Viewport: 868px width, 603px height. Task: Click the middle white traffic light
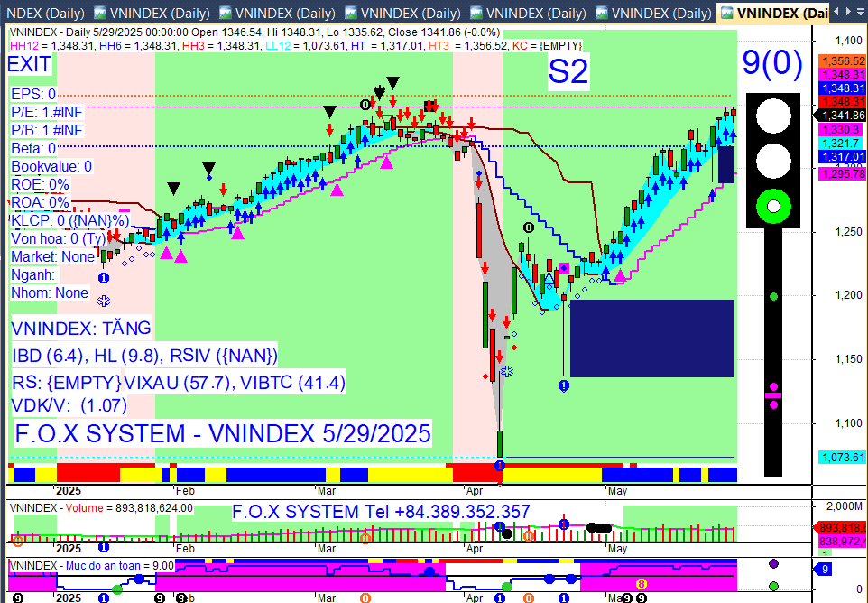[x=773, y=162]
